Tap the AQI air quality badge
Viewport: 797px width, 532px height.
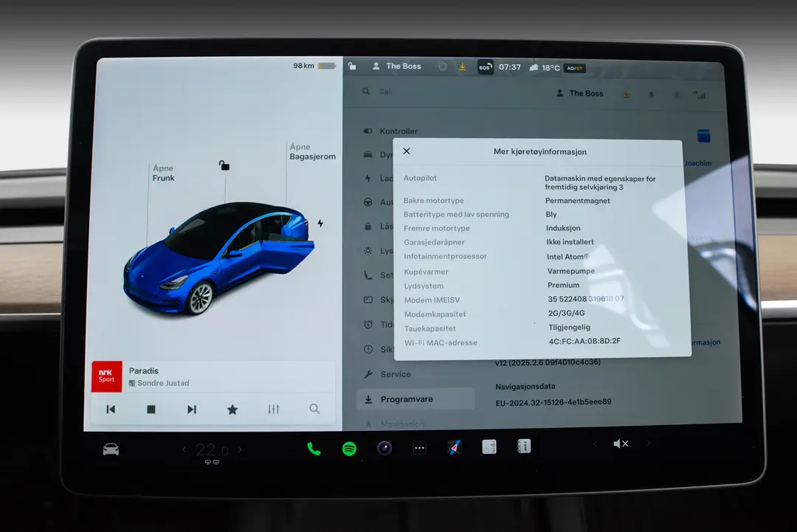pos(574,68)
